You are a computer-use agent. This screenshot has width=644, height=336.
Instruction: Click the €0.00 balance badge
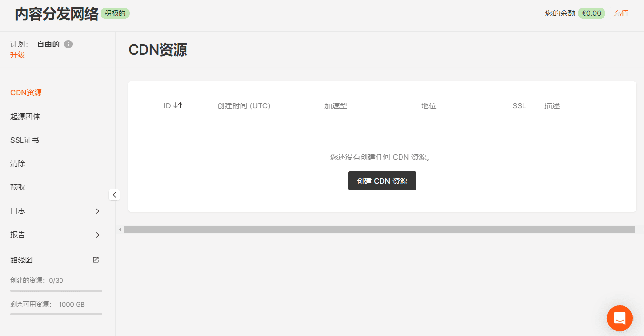point(591,13)
